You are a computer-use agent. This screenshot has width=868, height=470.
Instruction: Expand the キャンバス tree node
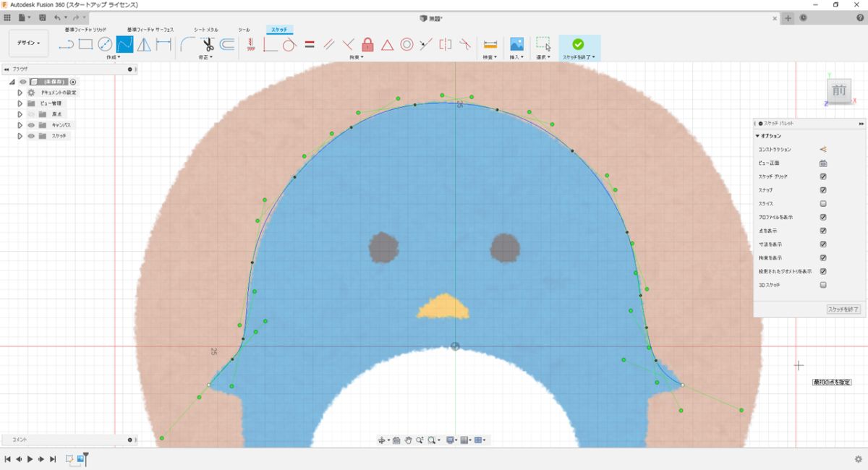tap(20, 125)
